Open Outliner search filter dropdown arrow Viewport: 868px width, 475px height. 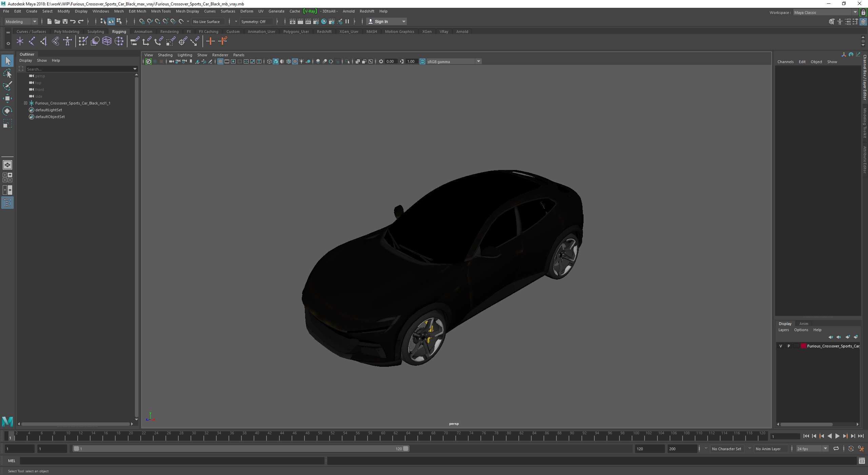pyautogui.click(x=135, y=69)
